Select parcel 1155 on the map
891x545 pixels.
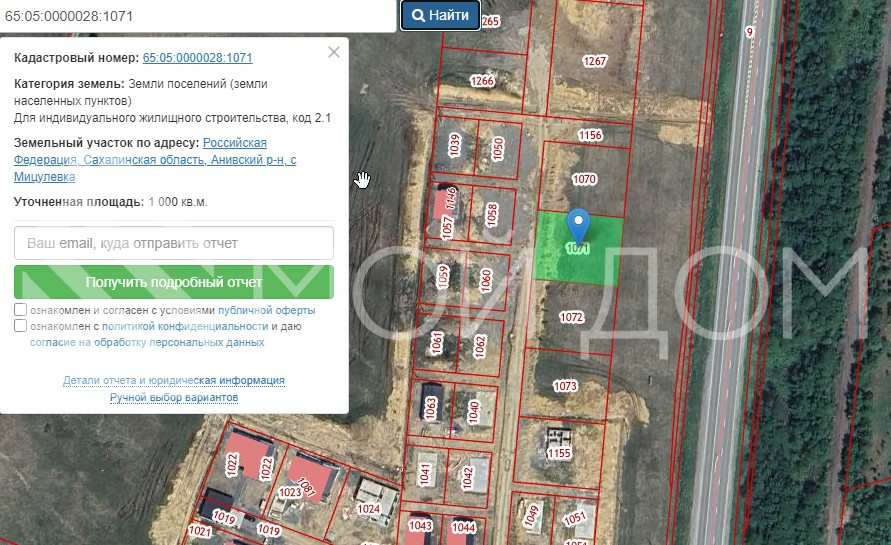[x=559, y=453]
